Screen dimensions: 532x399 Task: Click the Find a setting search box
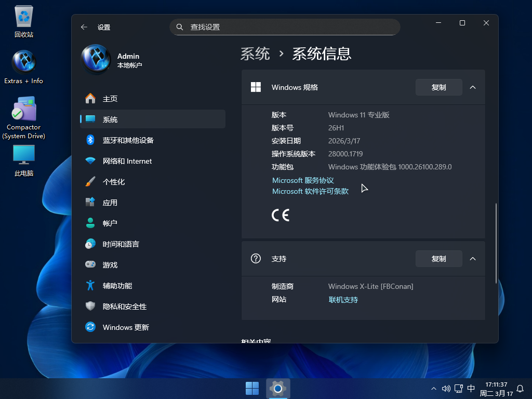285,26
